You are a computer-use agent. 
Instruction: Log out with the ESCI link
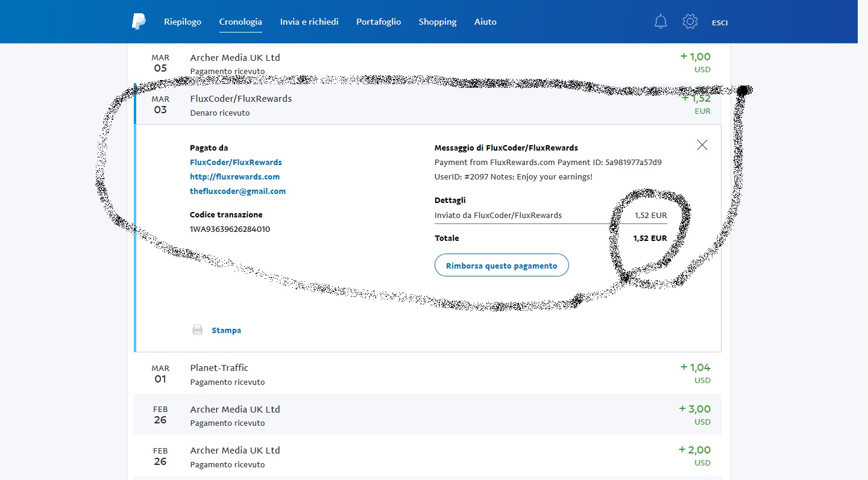[720, 23]
